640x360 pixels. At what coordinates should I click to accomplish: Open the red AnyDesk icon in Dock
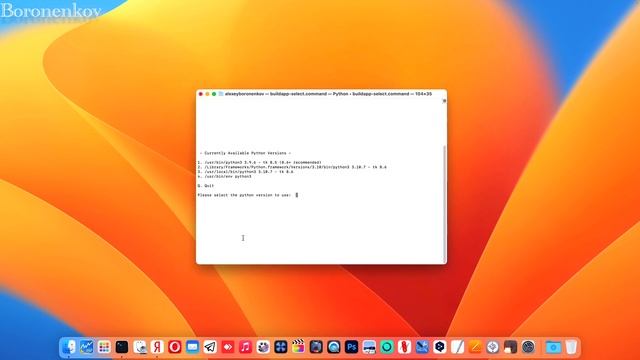tap(228, 347)
